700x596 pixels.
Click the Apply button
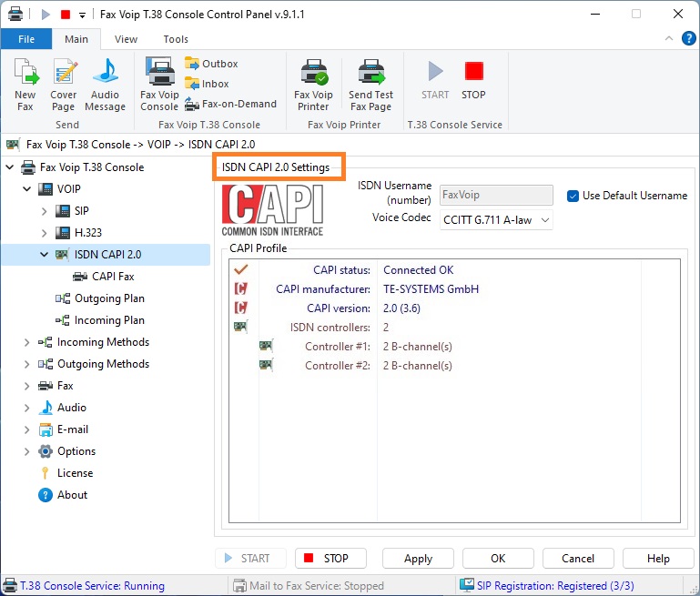[418, 559]
